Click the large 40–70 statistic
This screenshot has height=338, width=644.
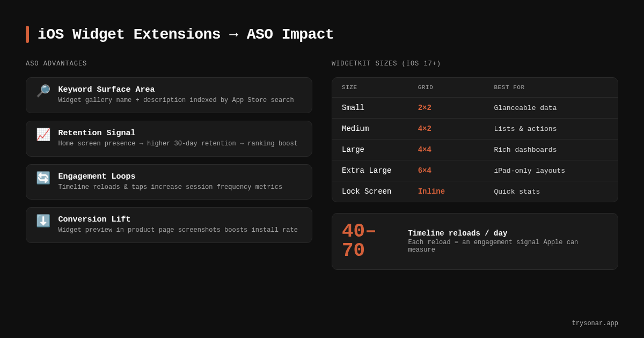[x=359, y=241]
